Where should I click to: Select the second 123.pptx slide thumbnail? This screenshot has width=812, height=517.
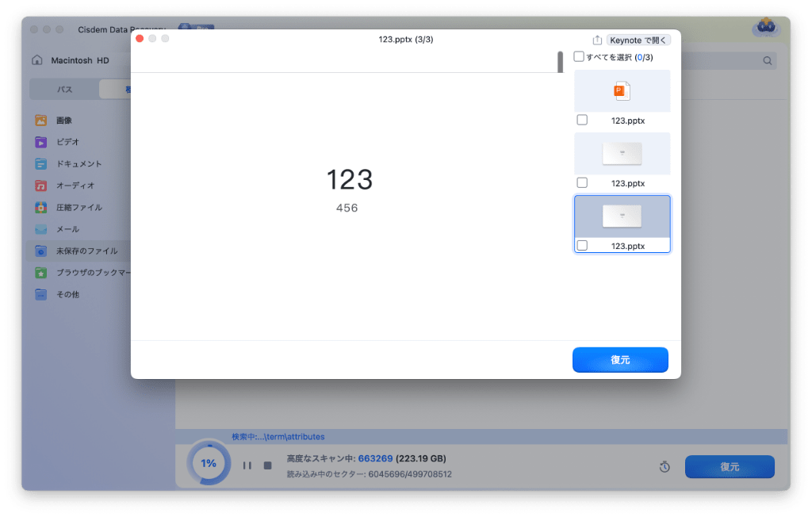click(x=622, y=154)
